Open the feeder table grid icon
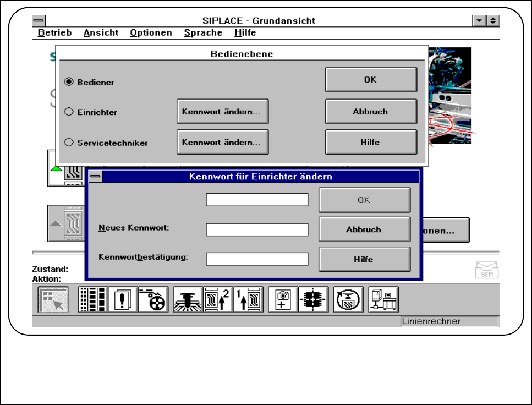The image size is (532, 405). coord(93,300)
